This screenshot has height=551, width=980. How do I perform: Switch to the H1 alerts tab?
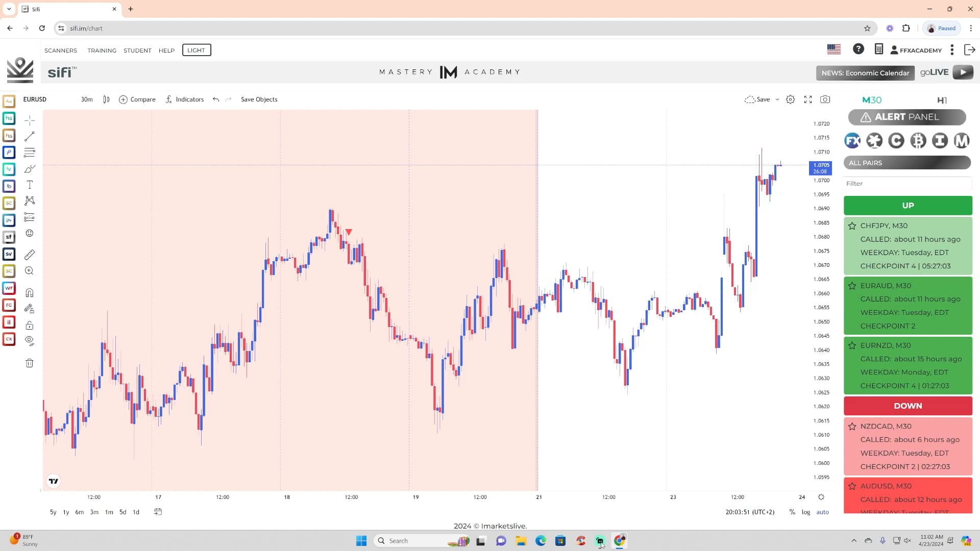942,100
